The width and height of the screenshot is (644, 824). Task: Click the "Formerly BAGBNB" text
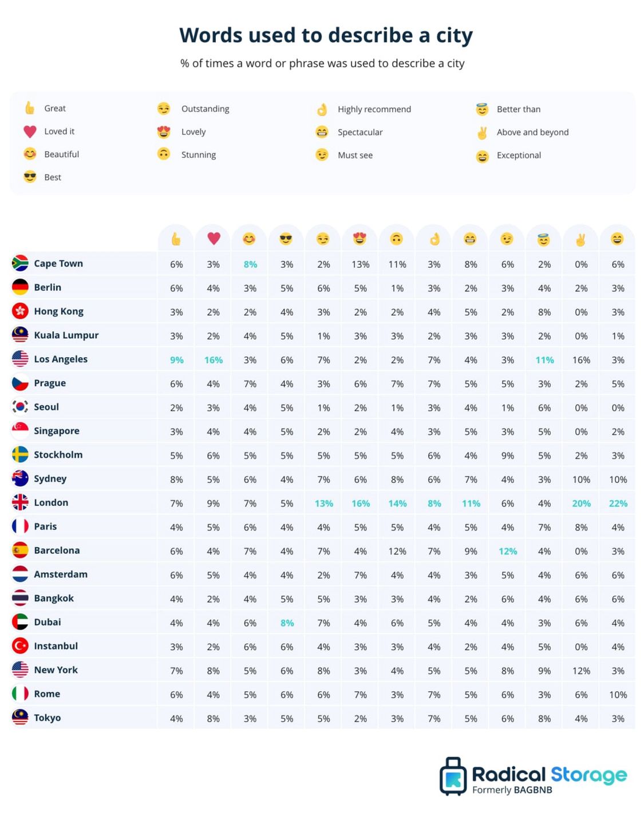click(512, 790)
